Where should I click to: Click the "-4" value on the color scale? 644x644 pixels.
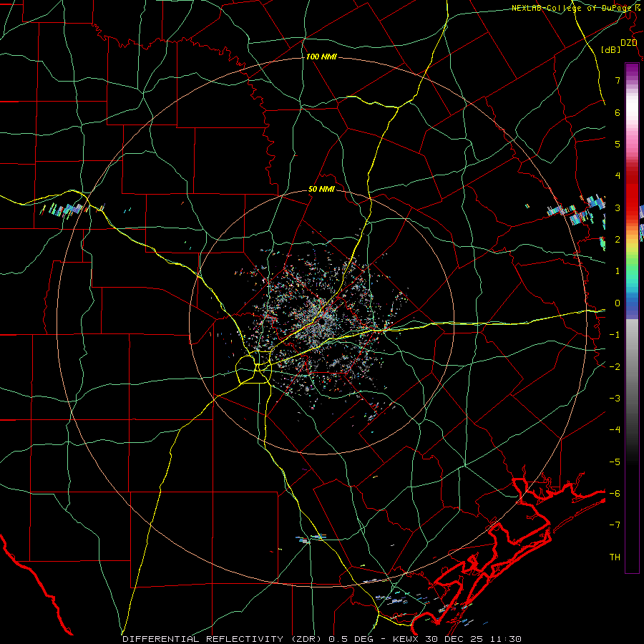[x=615, y=430]
